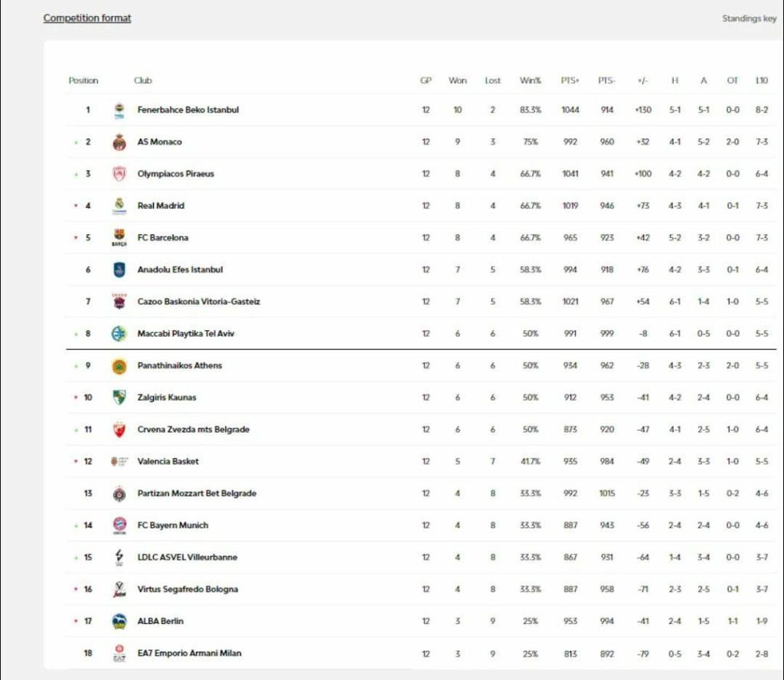Click the Fenerbahce Beko Istanbul club logo
Image resolution: width=784 pixels, height=680 pixels.
[x=119, y=110]
